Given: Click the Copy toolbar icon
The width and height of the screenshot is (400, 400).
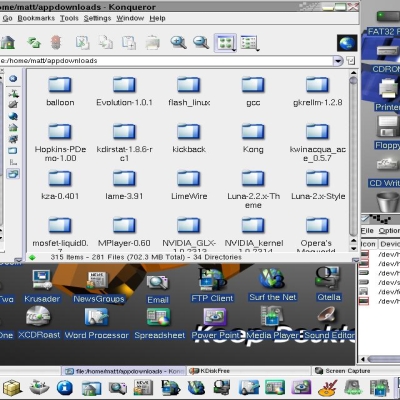Looking at the screenshot, I should click(x=105, y=43).
